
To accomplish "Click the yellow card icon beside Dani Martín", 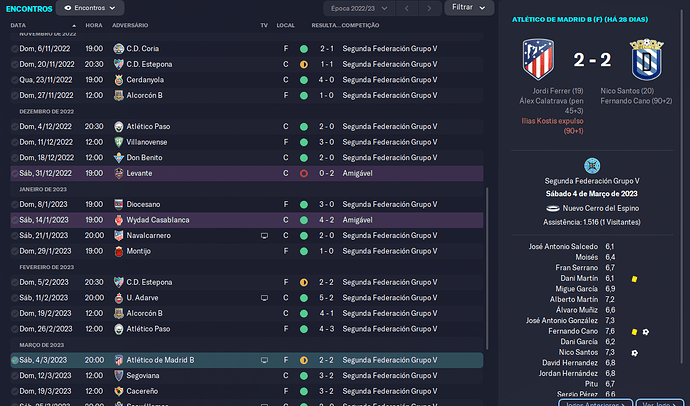I will click(634, 279).
